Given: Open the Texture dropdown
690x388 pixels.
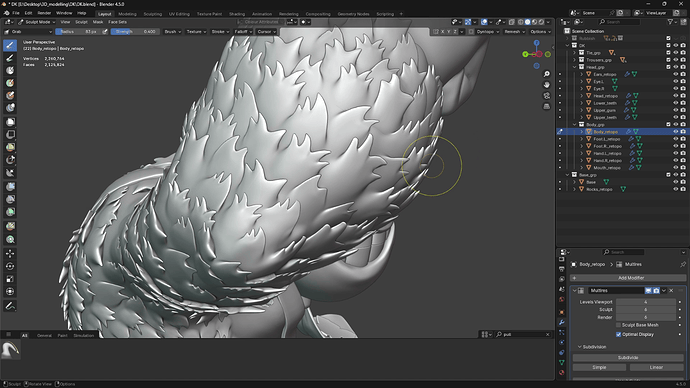Looking at the screenshot, I should [x=196, y=32].
